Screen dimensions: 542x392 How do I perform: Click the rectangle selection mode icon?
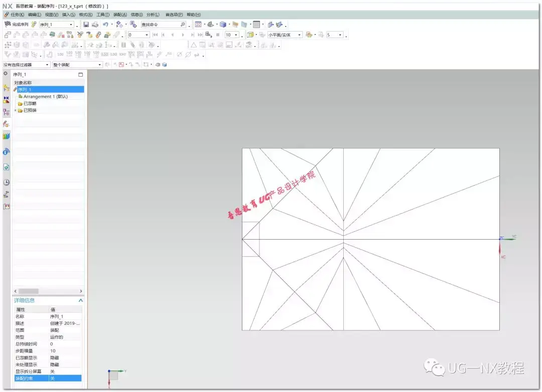pyautogui.click(x=146, y=65)
